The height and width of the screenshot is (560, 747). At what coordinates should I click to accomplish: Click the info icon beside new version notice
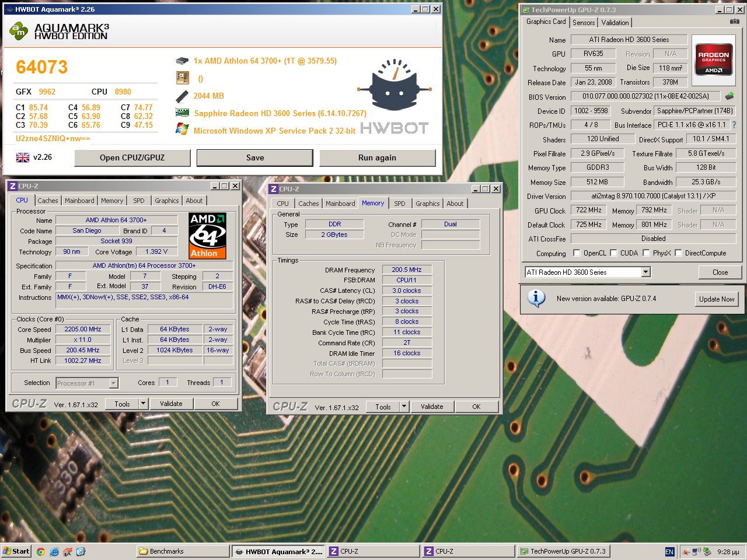(536, 299)
